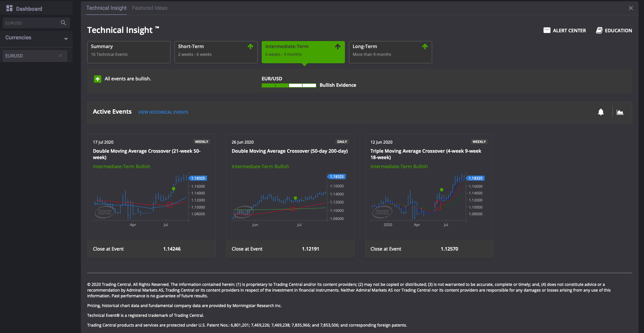Open the Dashboard grid icon
The height and width of the screenshot is (333, 644).
(x=9, y=8)
